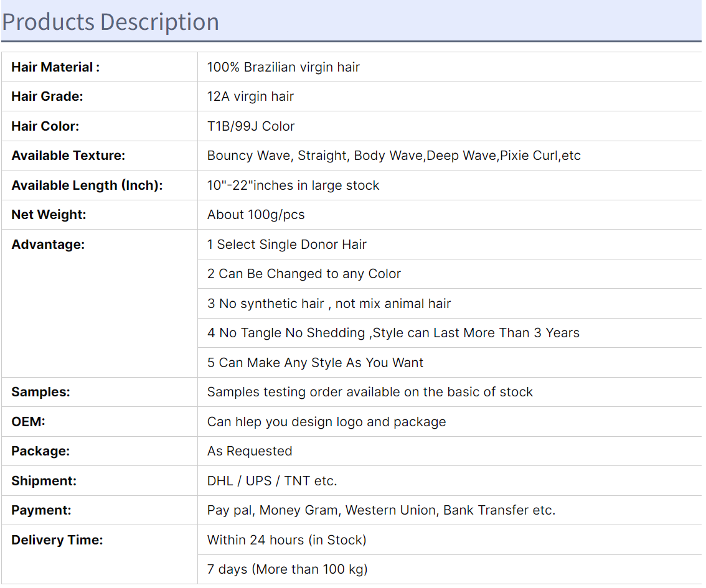Select the Delivery Time label
The height and width of the screenshot is (588, 706).
[57, 540]
